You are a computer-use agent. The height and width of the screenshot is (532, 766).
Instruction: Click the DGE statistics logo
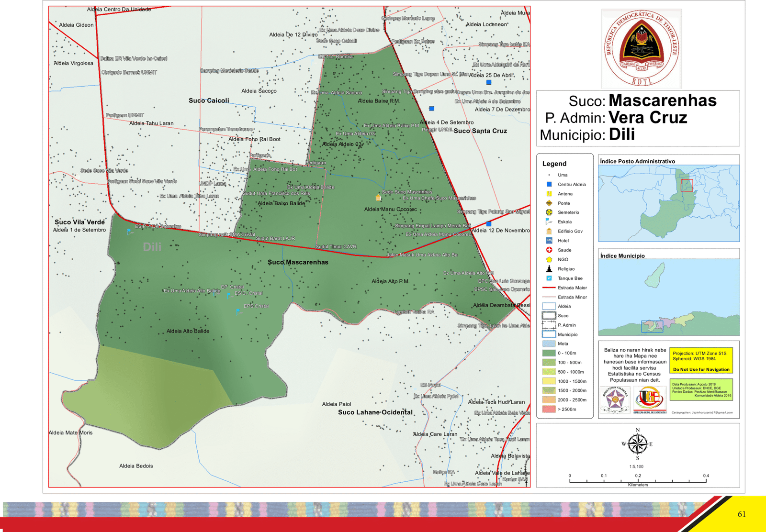[x=650, y=399]
